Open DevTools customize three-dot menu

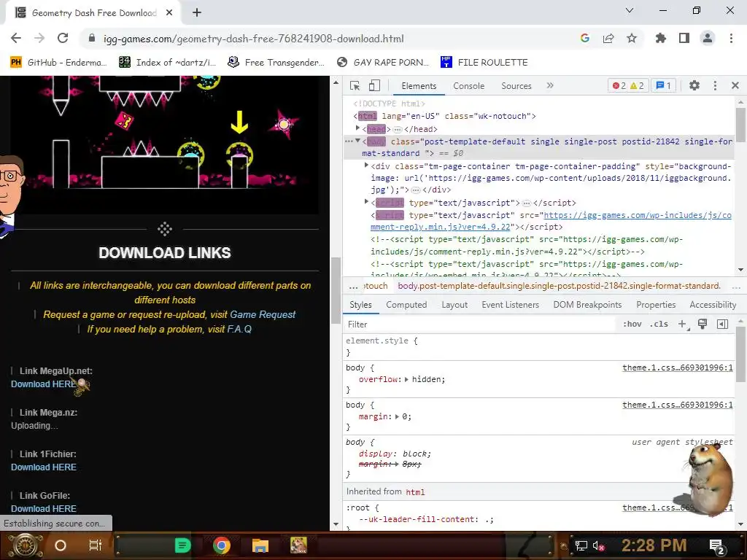715,86
